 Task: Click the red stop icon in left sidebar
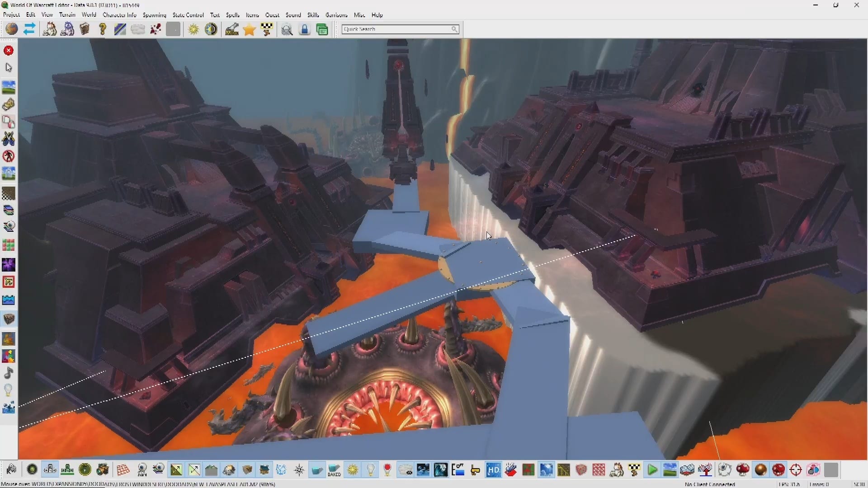(9, 51)
